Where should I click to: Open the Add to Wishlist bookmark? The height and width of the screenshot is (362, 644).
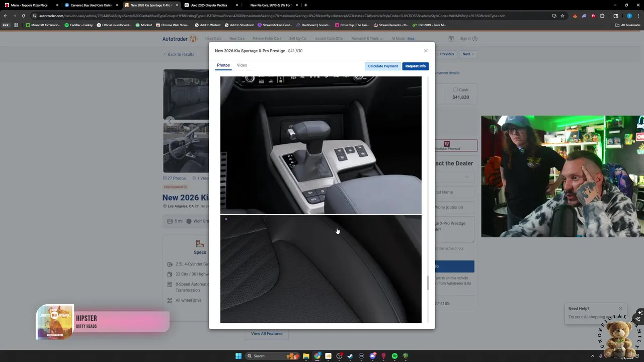208,25
